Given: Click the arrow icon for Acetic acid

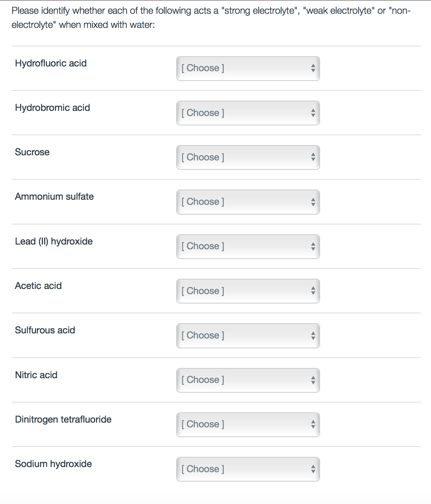Looking at the screenshot, I should coord(313,291).
